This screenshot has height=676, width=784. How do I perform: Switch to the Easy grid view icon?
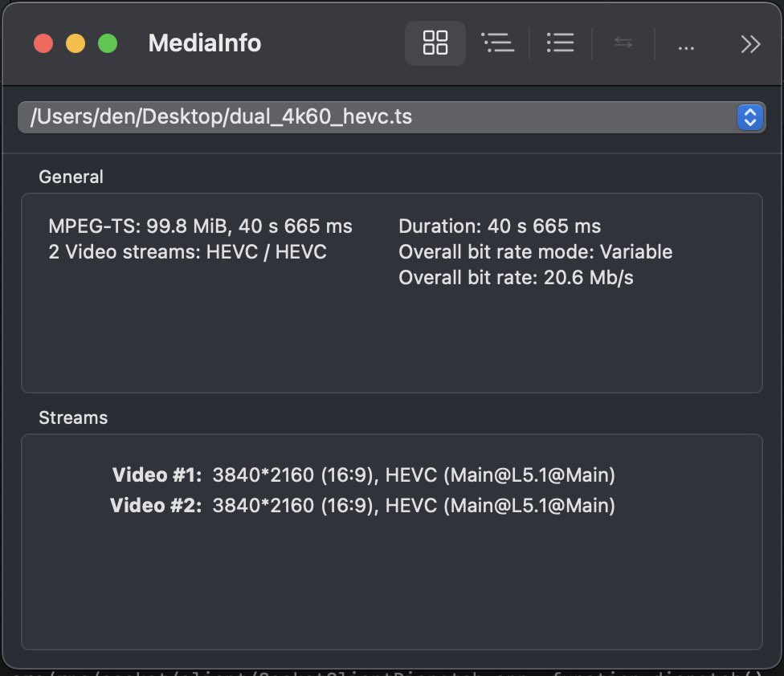tap(435, 43)
